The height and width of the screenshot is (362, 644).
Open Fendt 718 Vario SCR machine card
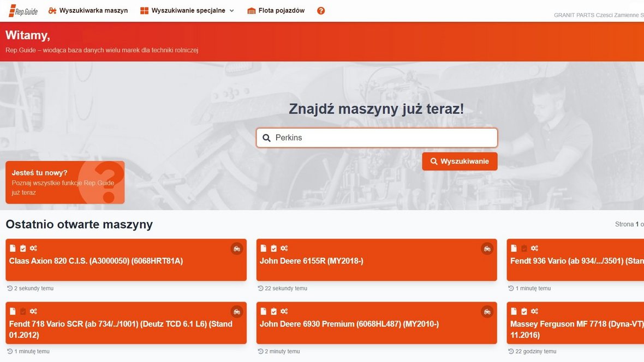coord(126,323)
